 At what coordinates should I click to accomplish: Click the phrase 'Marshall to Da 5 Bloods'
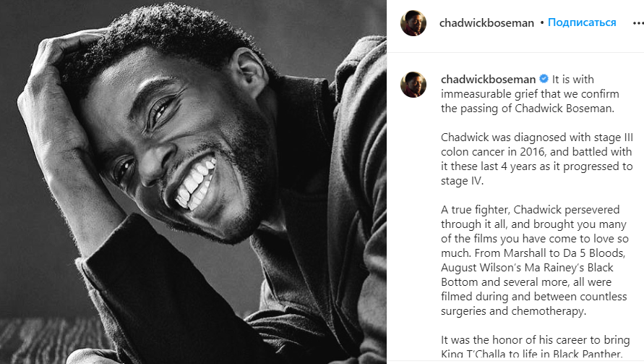click(x=564, y=253)
